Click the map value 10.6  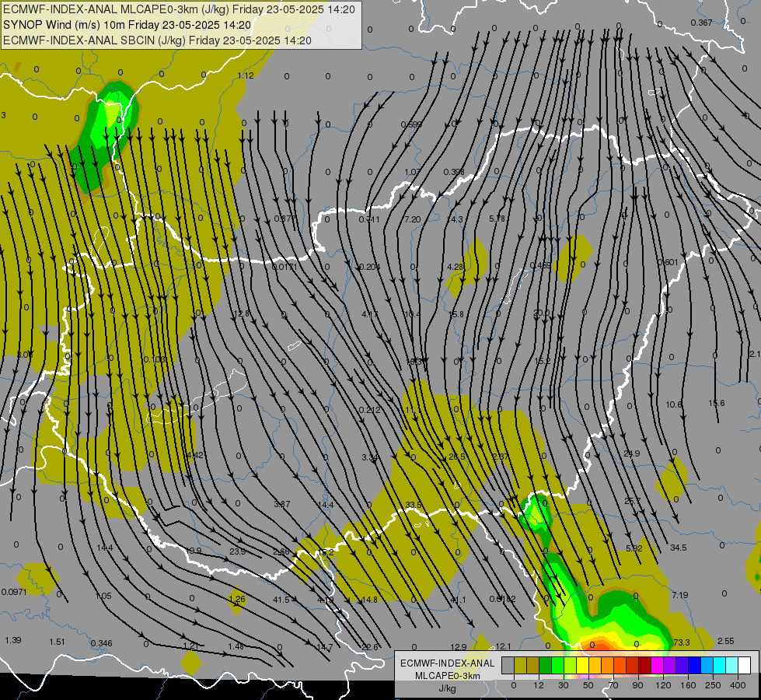coord(674,404)
